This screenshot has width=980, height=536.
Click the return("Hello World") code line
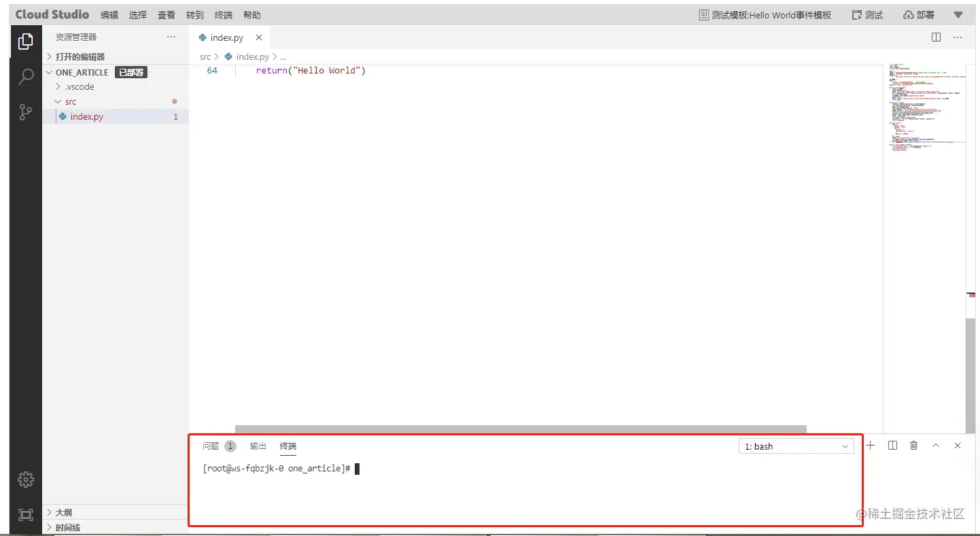pos(311,71)
